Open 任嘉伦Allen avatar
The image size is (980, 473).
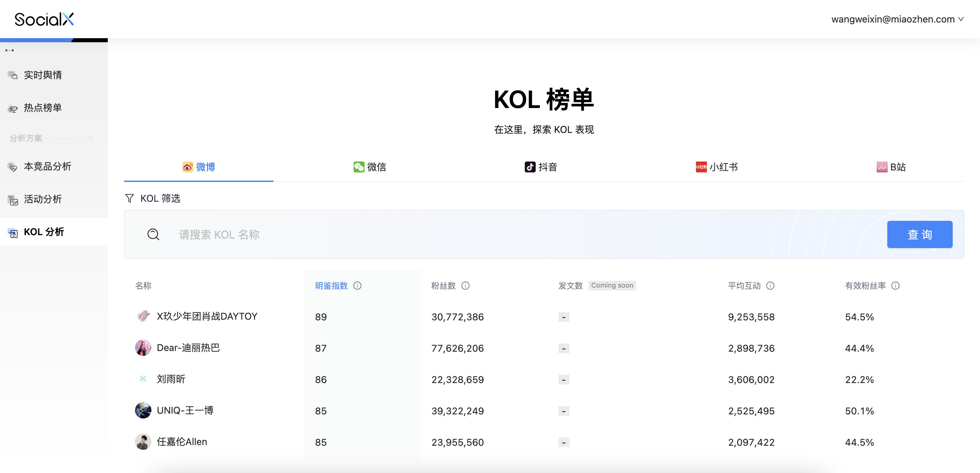(x=143, y=442)
